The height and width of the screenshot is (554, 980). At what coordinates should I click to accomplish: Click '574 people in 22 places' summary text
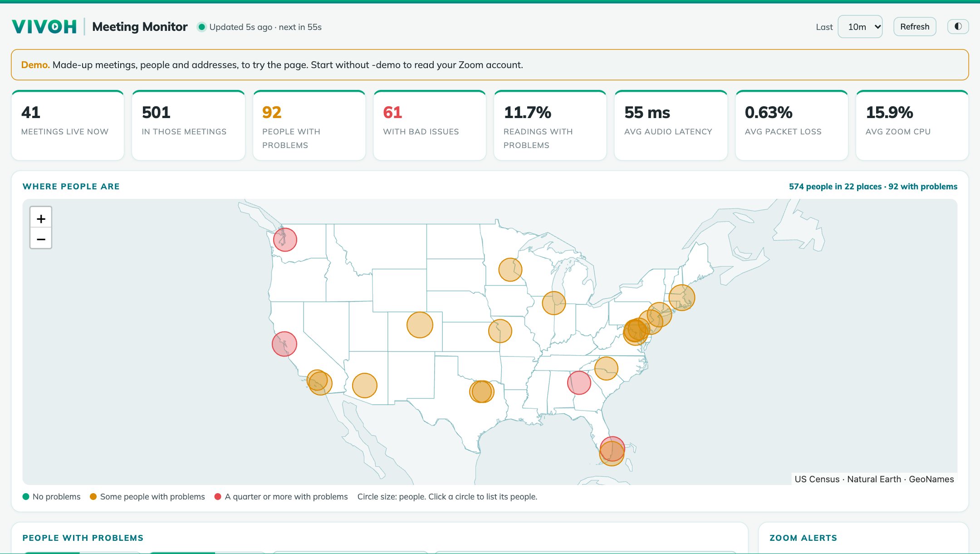835,186
